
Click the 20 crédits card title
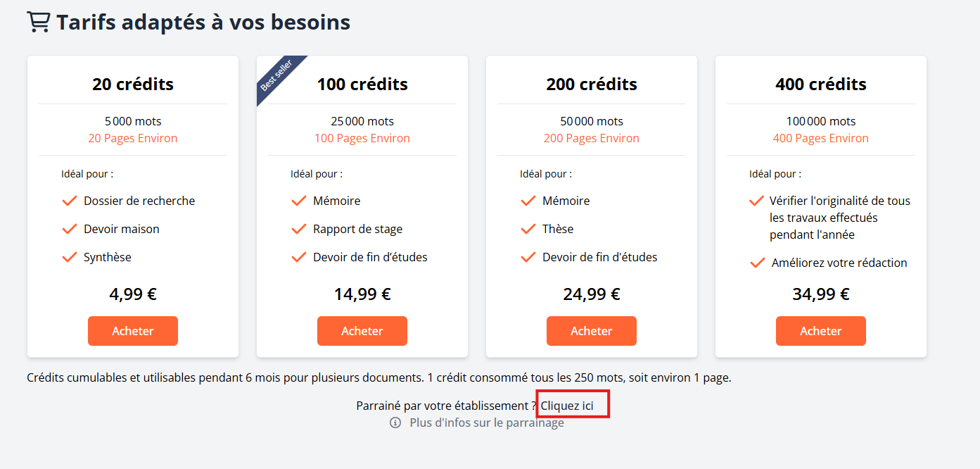coord(133,84)
